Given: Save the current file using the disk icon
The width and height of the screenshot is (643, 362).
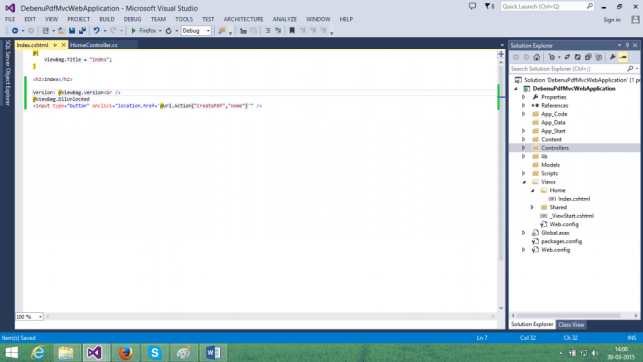Looking at the screenshot, I should pos(72,31).
